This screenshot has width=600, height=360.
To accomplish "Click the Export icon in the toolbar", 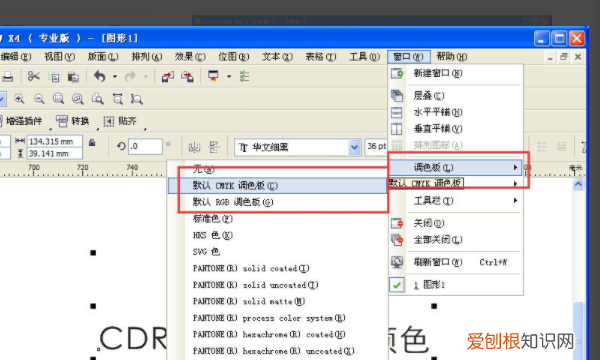I will (187, 77).
